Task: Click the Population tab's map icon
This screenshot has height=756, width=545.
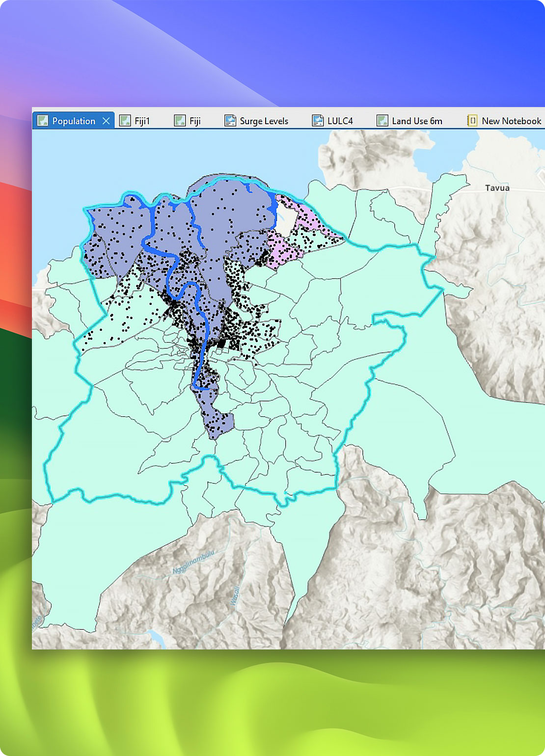Action: [x=43, y=121]
